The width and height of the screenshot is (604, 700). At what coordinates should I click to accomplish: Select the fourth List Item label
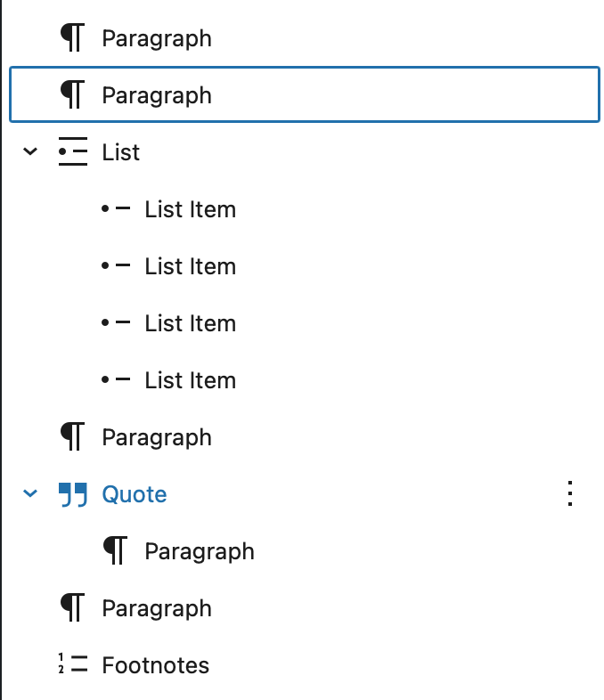(191, 380)
